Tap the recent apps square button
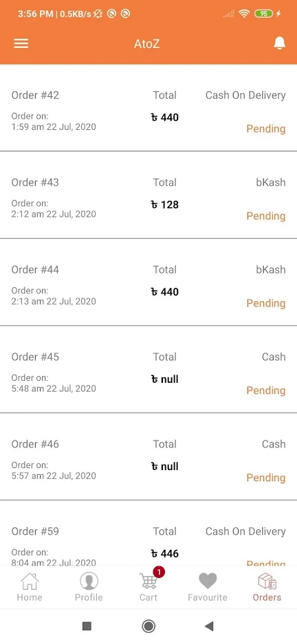 point(87,626)
